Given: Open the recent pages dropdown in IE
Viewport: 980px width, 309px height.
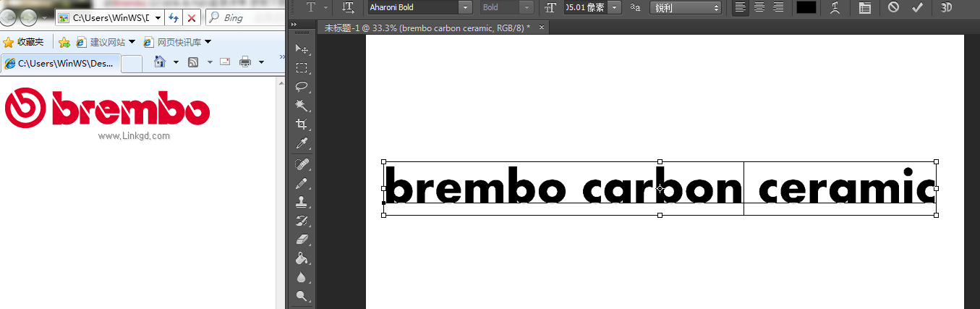Looking at the screenshot, I should [x=46, y=17].
